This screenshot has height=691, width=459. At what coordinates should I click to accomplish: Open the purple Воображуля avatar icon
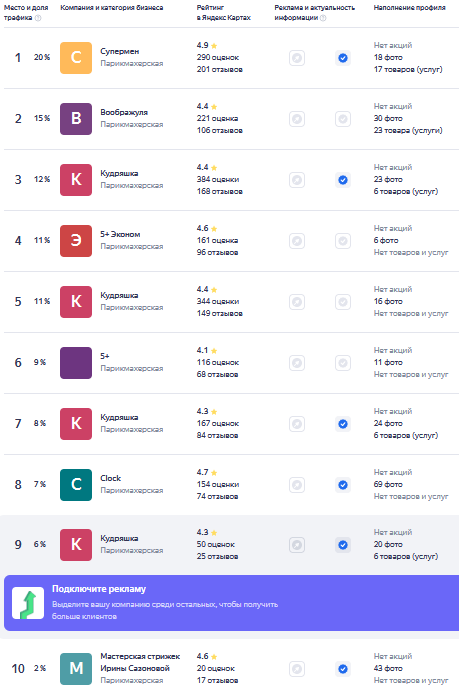click(76, 119)
